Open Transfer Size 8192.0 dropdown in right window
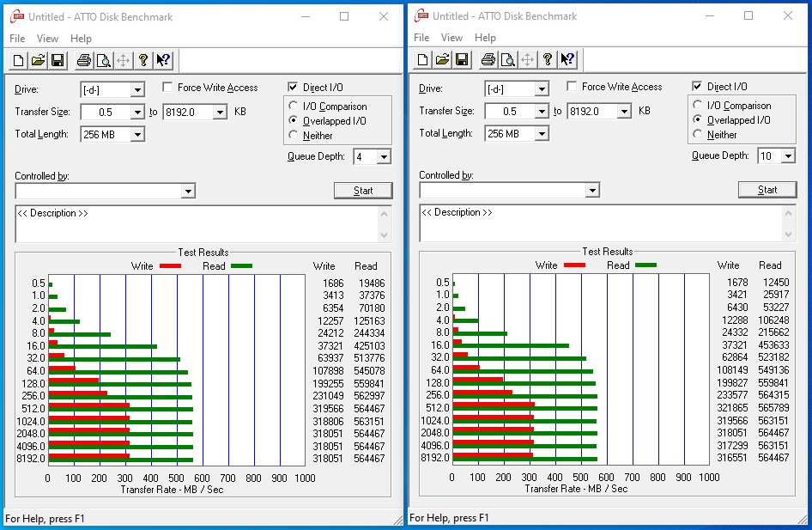This screenshot has height=530, width=812. point(624,111)
